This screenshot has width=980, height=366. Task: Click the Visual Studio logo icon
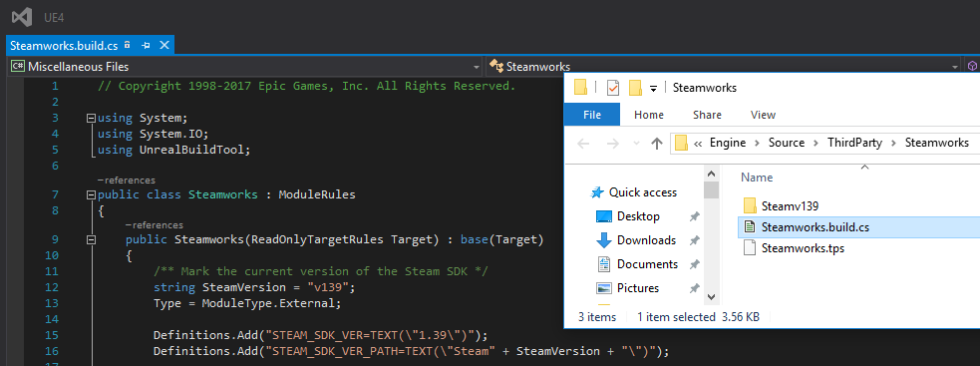(23, 17)
